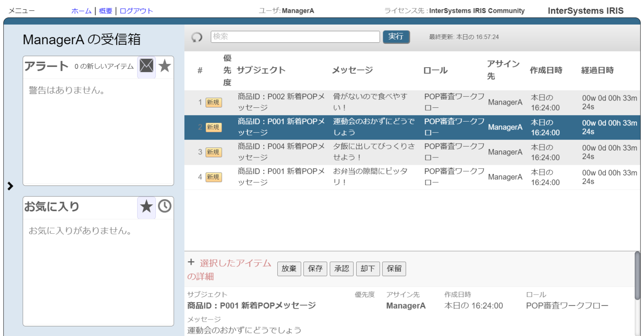Click the refresh icon beside search box

click(196, 37)
